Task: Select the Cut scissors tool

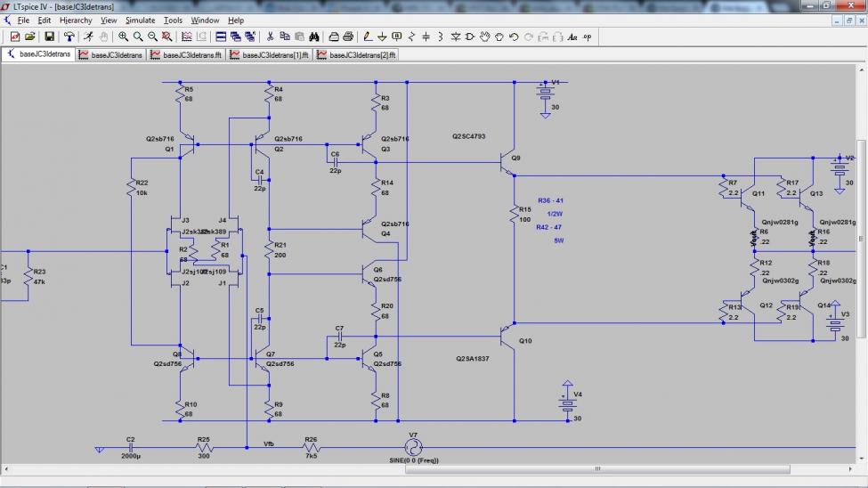Action: pyautogui.click(x=270, y=37)
